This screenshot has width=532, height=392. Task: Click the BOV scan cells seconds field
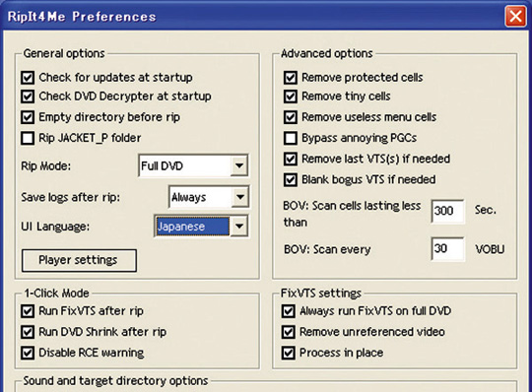pyautogui.click(x=447, y=211)
